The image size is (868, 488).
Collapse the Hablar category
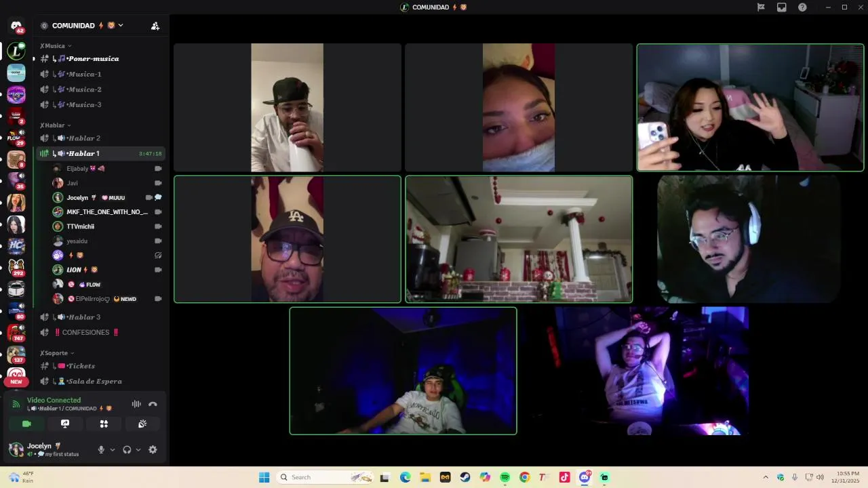point(56,125)
